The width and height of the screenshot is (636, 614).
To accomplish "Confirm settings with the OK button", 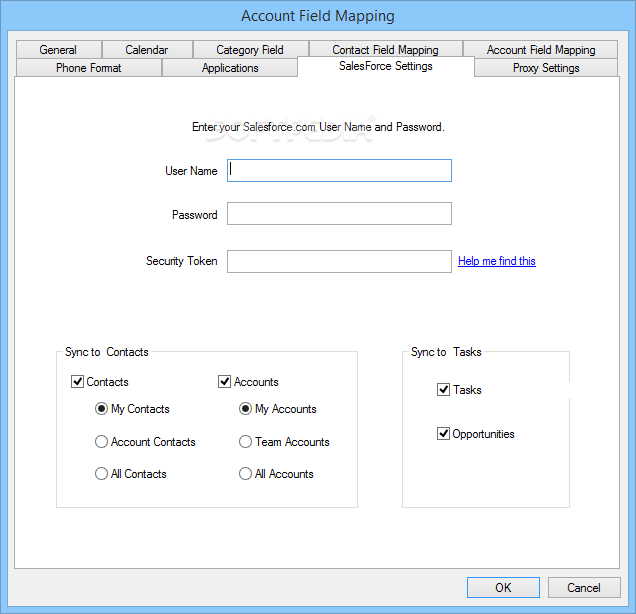I will [x=503, y=587].
